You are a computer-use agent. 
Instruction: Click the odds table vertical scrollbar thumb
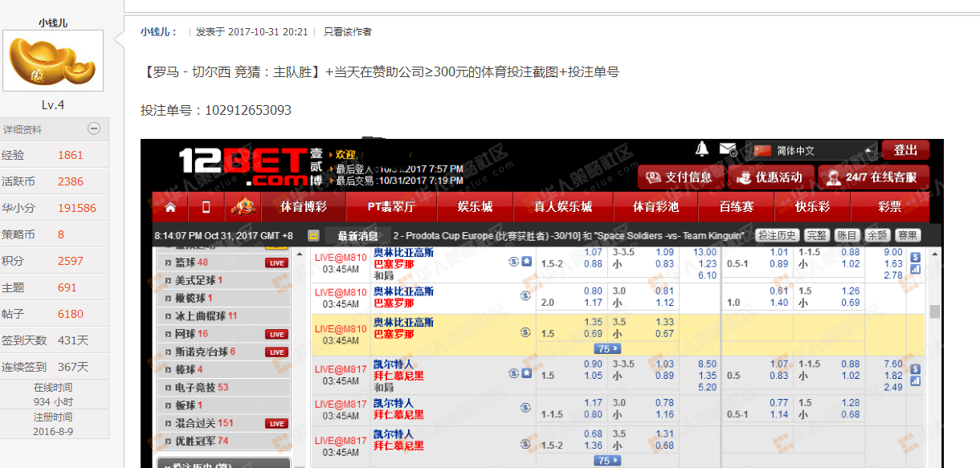click(934, 311)
